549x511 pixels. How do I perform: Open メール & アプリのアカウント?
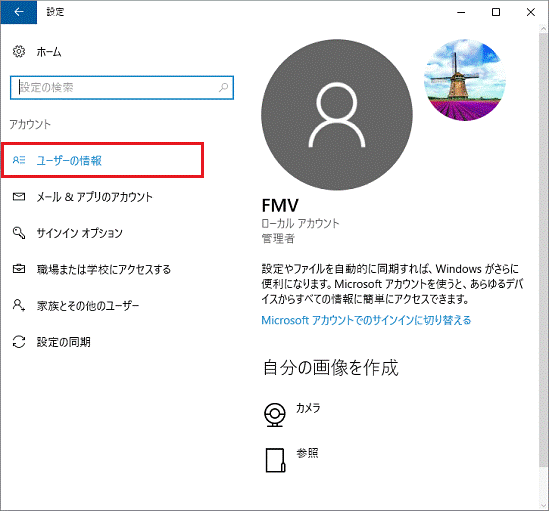pos(95,197)
